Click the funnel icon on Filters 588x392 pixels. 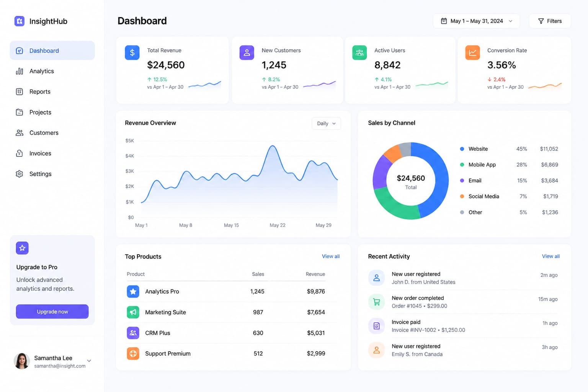click(541, 21)
